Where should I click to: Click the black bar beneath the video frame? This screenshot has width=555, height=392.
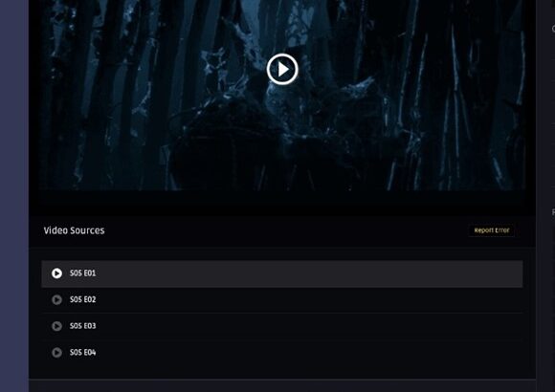coord(282,203)
